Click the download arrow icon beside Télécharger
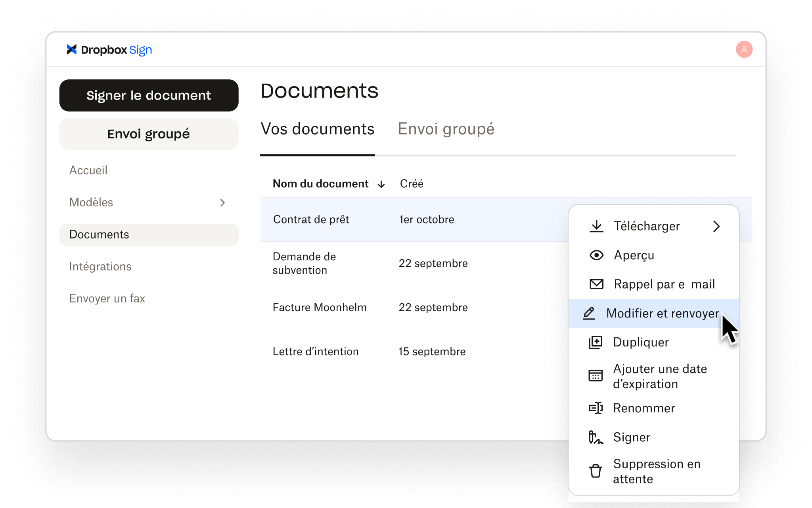Image resolution: width=812 pixels, height=508 pixels. [x=596, y=226]
